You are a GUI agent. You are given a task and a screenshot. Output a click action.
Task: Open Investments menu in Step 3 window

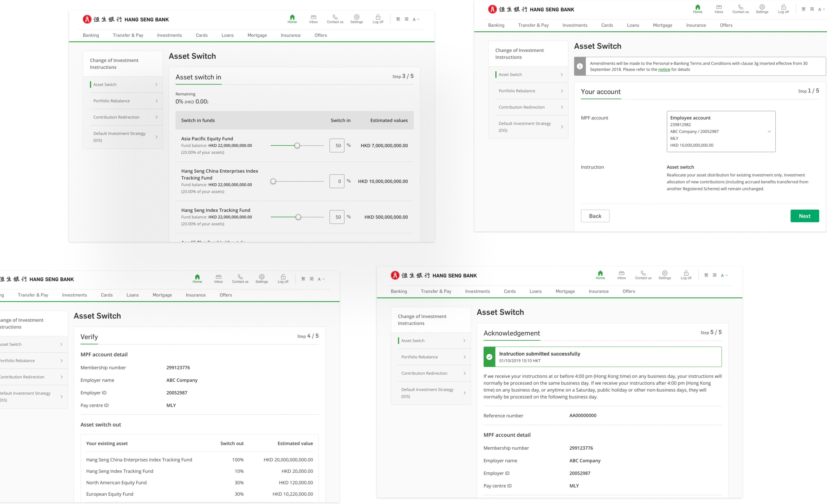tap(169, 35)
